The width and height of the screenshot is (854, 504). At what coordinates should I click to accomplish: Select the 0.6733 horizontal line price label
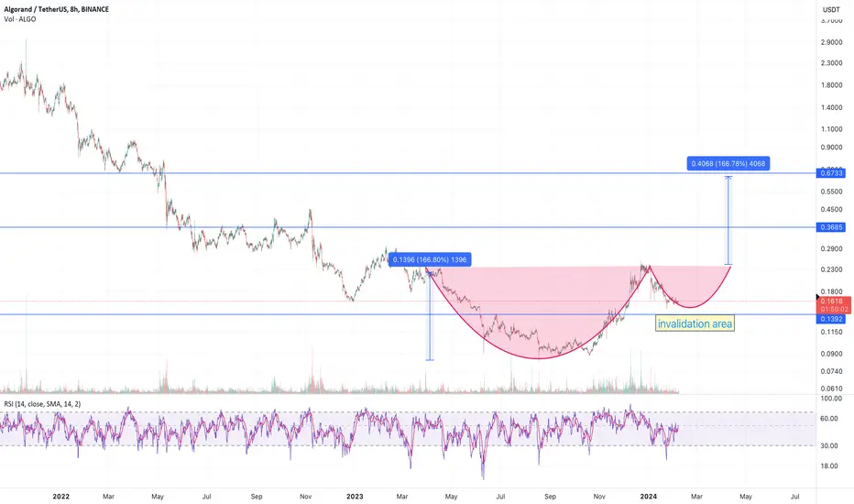[x=830, y=173]
